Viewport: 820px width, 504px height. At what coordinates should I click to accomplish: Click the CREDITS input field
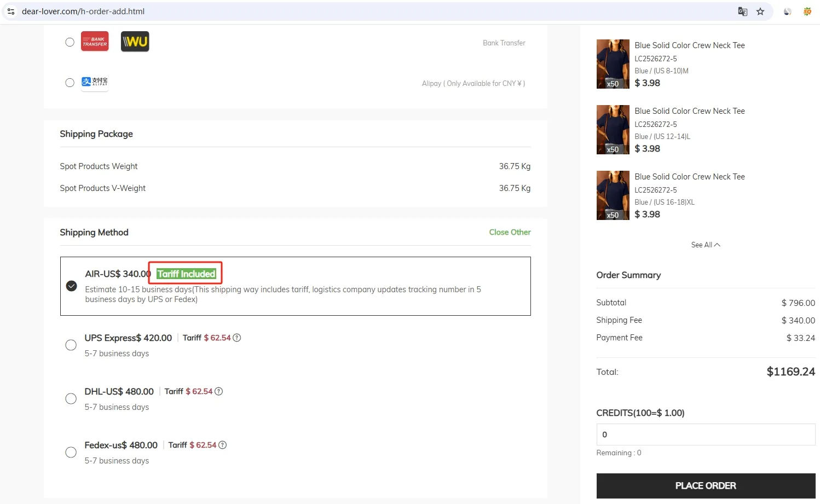tap(705, 435)
